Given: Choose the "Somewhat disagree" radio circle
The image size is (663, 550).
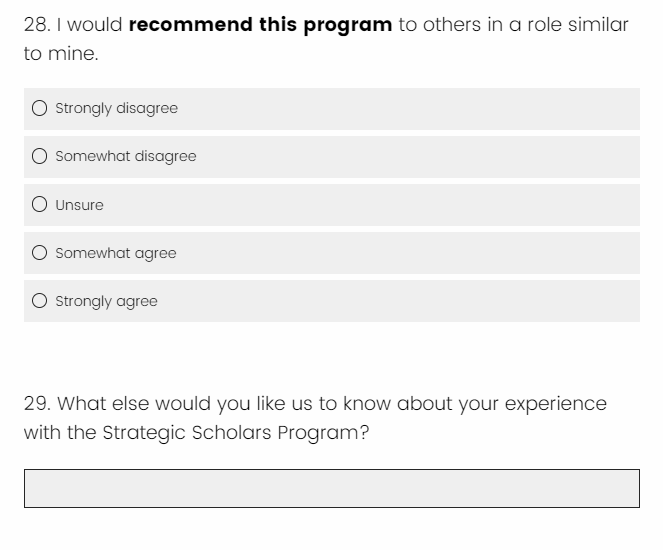Looking at the screenshot, I should pos(39,156).
